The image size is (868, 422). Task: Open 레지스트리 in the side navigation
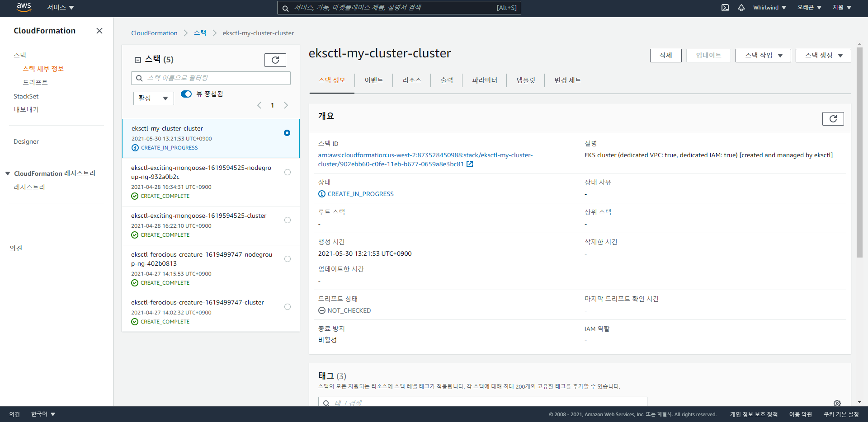coord(29,187)
